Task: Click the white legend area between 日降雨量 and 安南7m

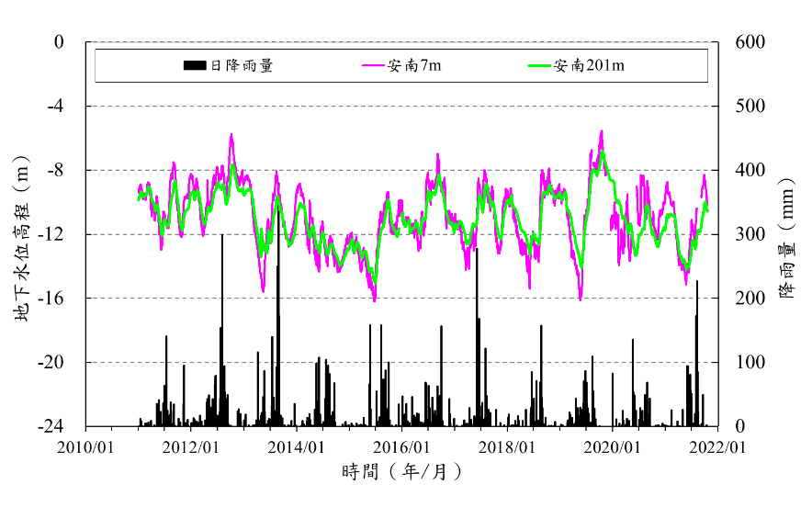Action: click(x=317, y=66)
